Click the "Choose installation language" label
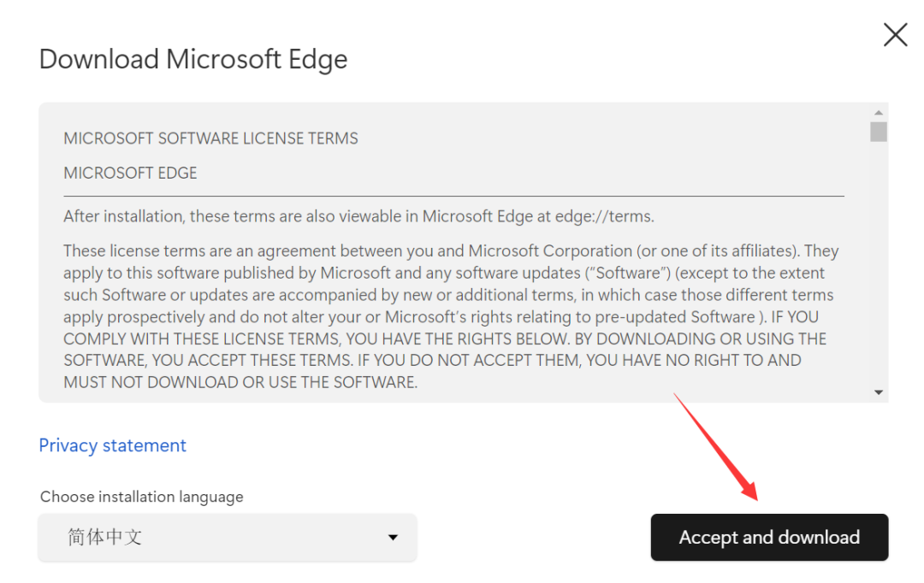This screenshot has width=924, height=583. [x=142, y=497]
